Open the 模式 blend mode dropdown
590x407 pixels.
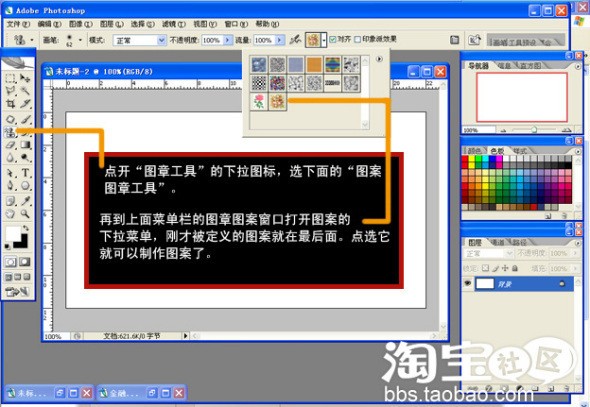point(139,40)
